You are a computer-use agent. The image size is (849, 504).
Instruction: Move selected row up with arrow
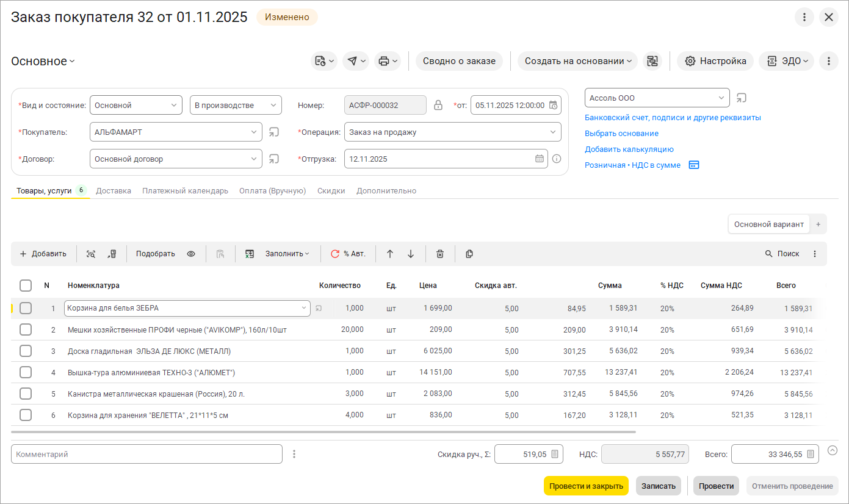[x=390, y=254]
